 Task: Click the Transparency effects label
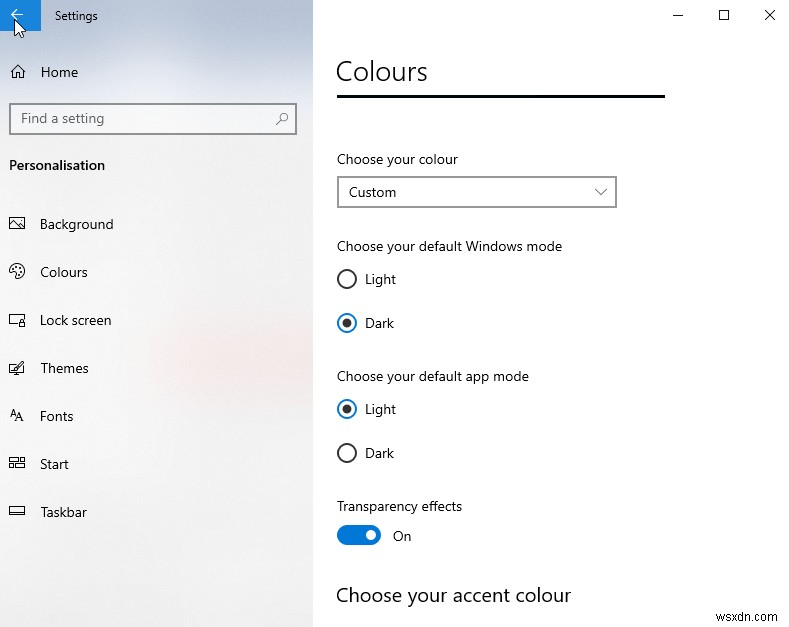tap(399, 506)
